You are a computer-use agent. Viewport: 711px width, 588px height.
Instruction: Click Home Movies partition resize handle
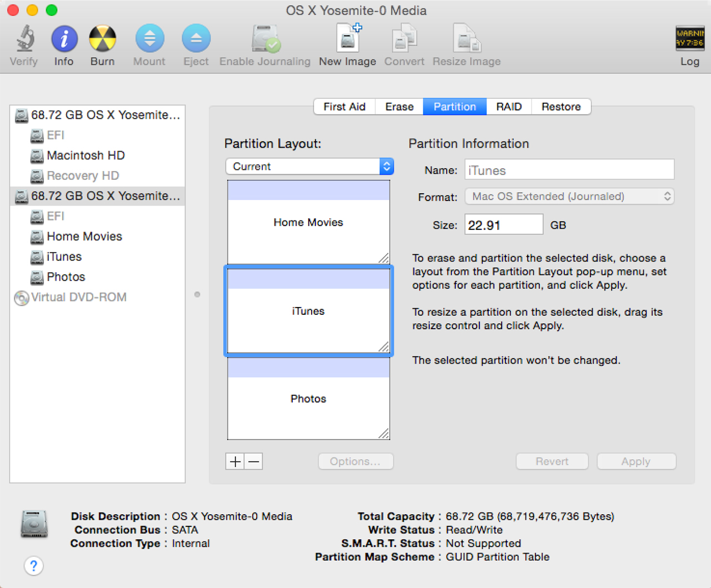pyautogui.click(x=384, y=258)
